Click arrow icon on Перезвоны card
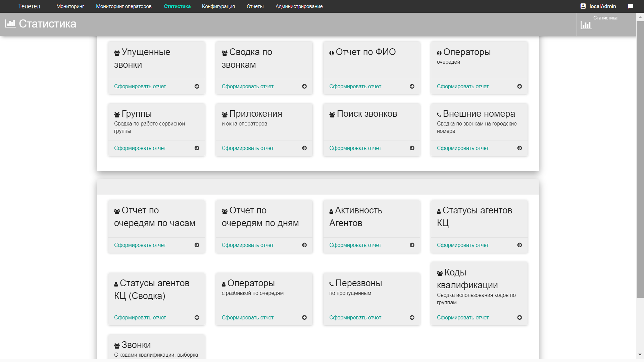The width and height of the screenshot is (644, 362). [x=412, y=317]
